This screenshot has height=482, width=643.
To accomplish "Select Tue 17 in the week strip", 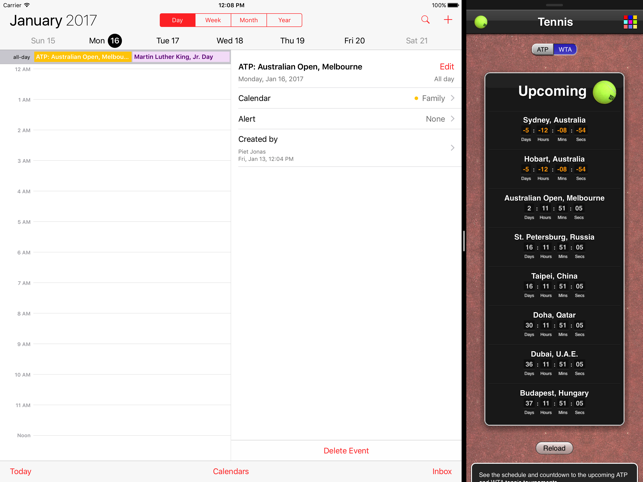I will (x=168, y=41).
